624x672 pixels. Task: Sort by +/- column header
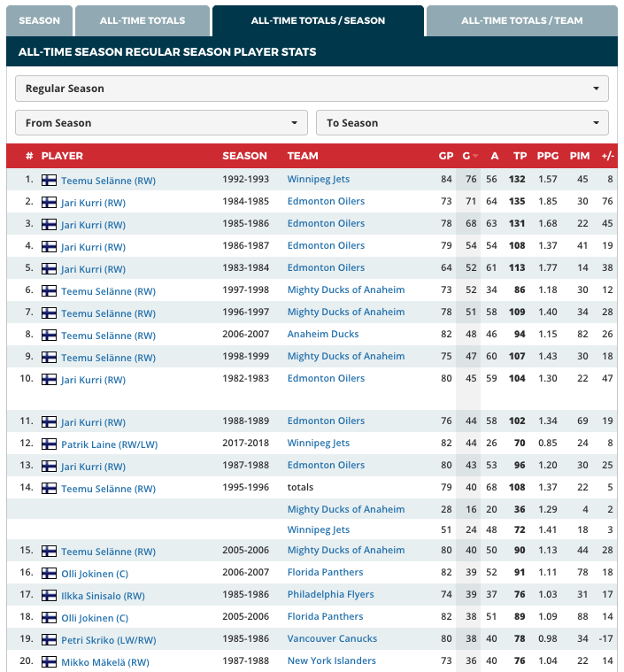608,156
